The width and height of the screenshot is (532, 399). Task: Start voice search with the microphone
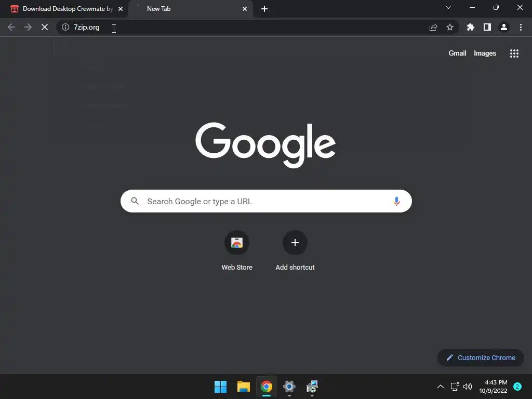[396, 201]
